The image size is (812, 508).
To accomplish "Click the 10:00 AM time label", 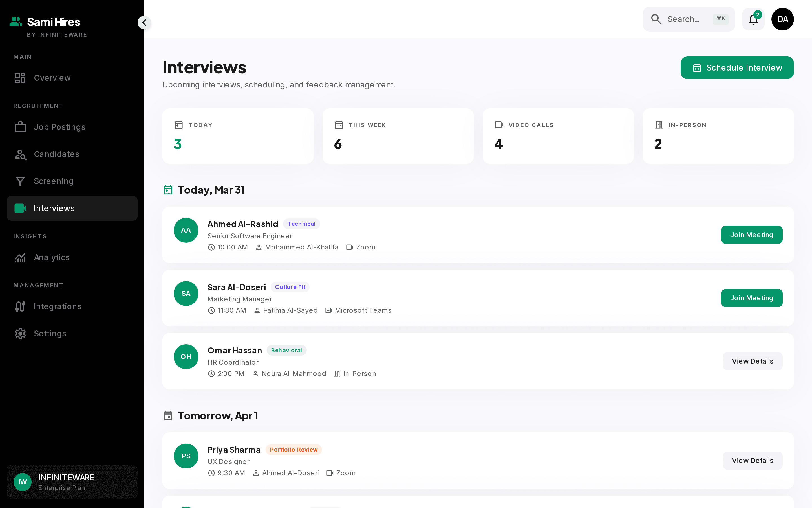I will [233, 247].
